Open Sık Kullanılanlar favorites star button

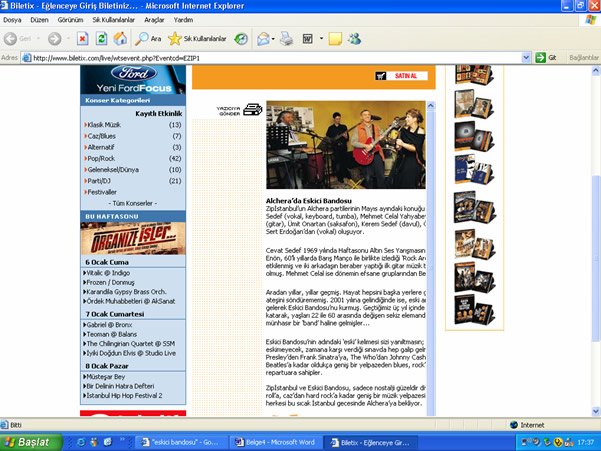[x=196, y=39]
